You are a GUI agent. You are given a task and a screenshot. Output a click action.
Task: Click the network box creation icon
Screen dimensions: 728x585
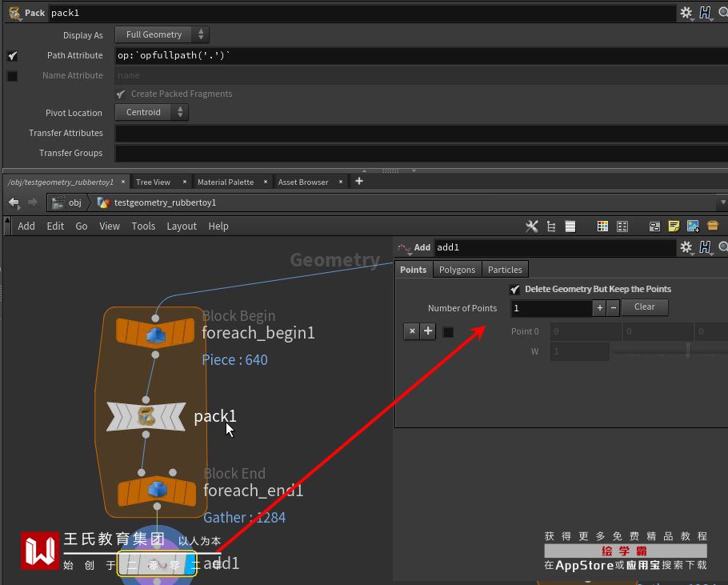(654, 226)
